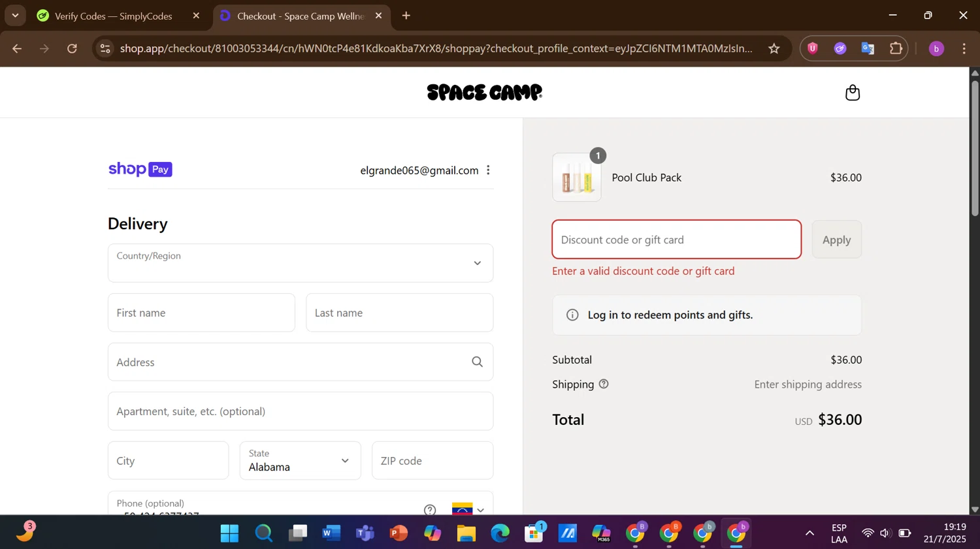This screenshot has width=980, height=549.
Task: Open the Chrome three-dot menu
Action: point(964,48)
